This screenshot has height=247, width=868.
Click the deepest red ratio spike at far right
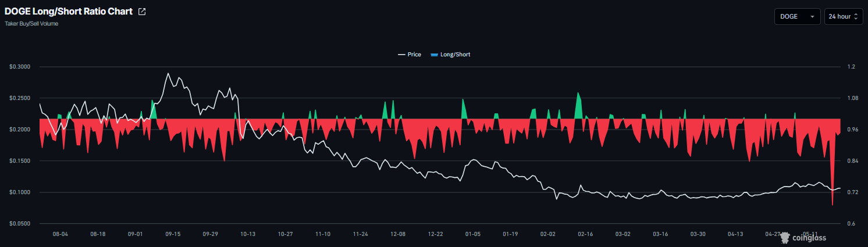pos(833,203)
